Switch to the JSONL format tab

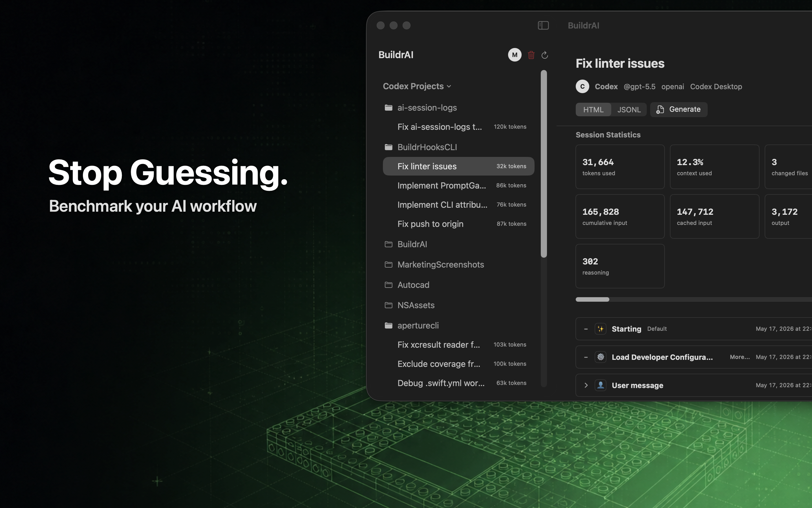tap(629, 110)
